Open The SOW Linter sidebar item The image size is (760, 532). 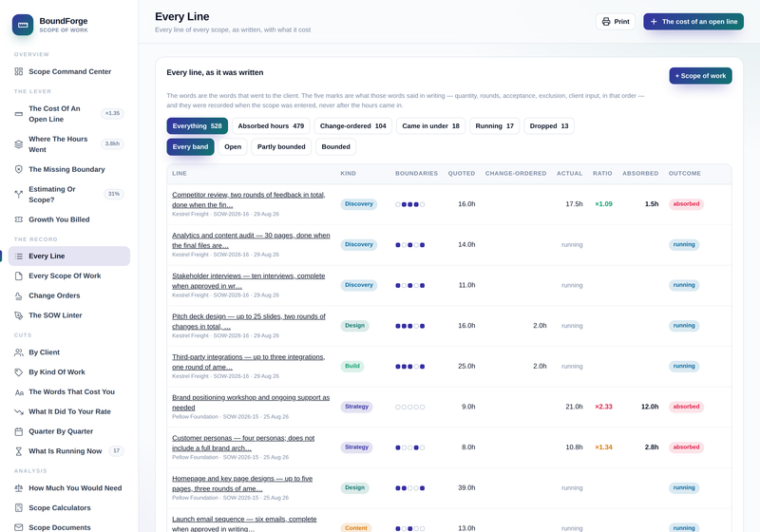click(69, 315)
